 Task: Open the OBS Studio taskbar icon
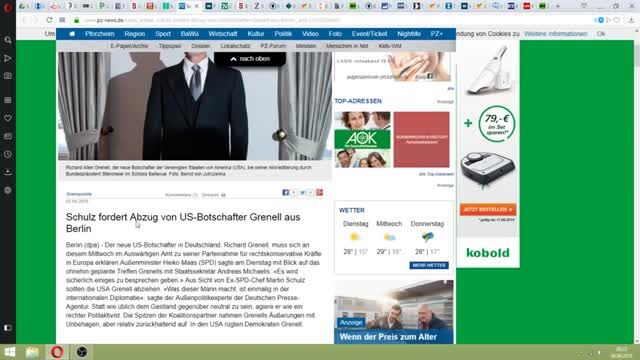click(82, 352)
